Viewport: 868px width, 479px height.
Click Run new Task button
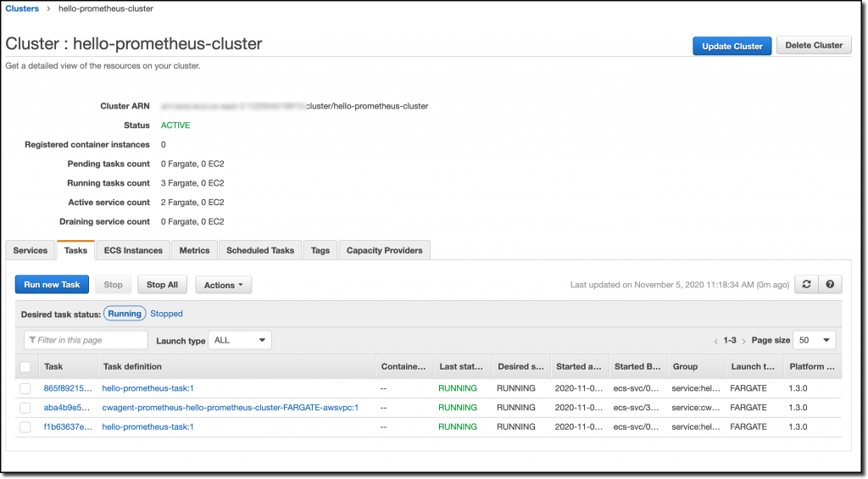click(52, 285)
